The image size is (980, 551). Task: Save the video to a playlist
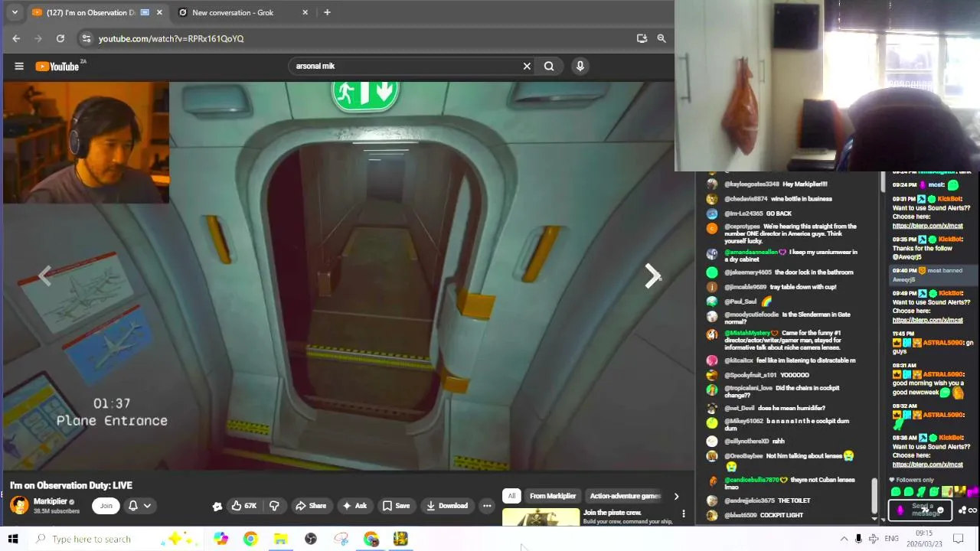(x=397, y=506)
